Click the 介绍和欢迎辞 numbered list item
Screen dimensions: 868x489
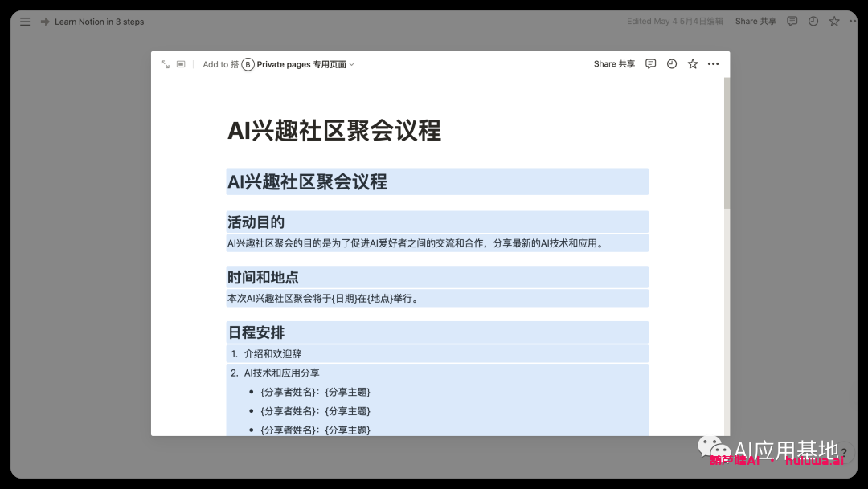point(273,354)
